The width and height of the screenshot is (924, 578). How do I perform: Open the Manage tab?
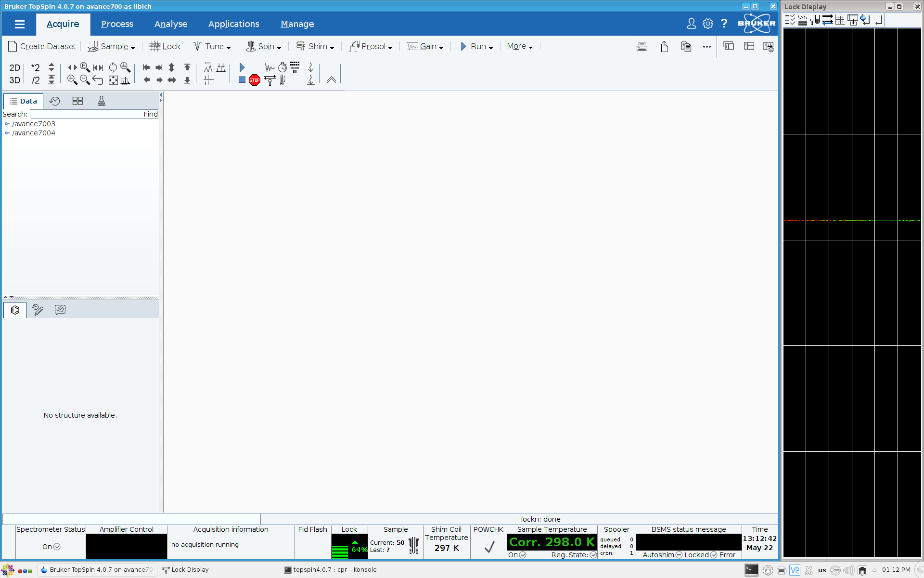[x=297, y=24]
